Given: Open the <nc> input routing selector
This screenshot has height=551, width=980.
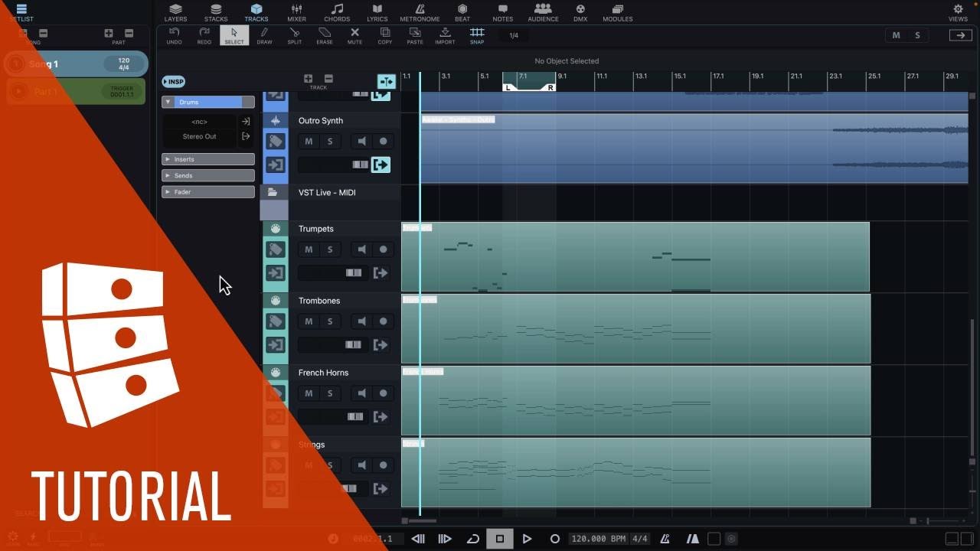Looking at the screenshot, I should (x=199, y=122).
